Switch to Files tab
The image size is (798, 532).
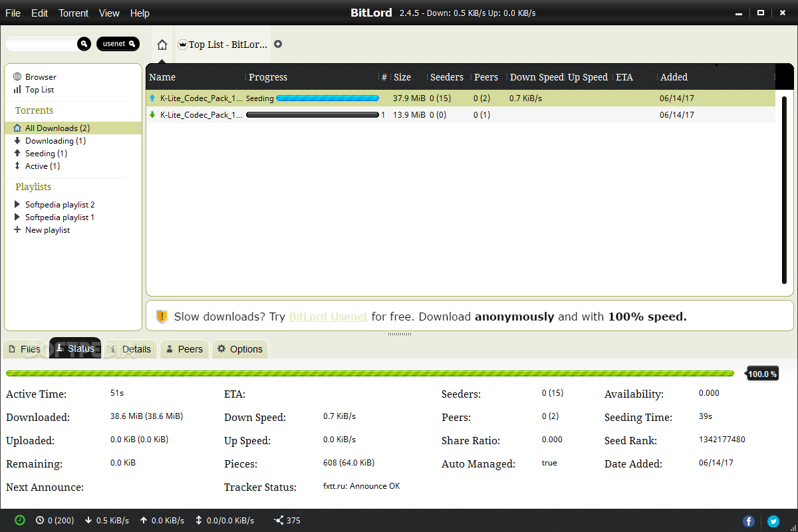click(x=24, y=349)
